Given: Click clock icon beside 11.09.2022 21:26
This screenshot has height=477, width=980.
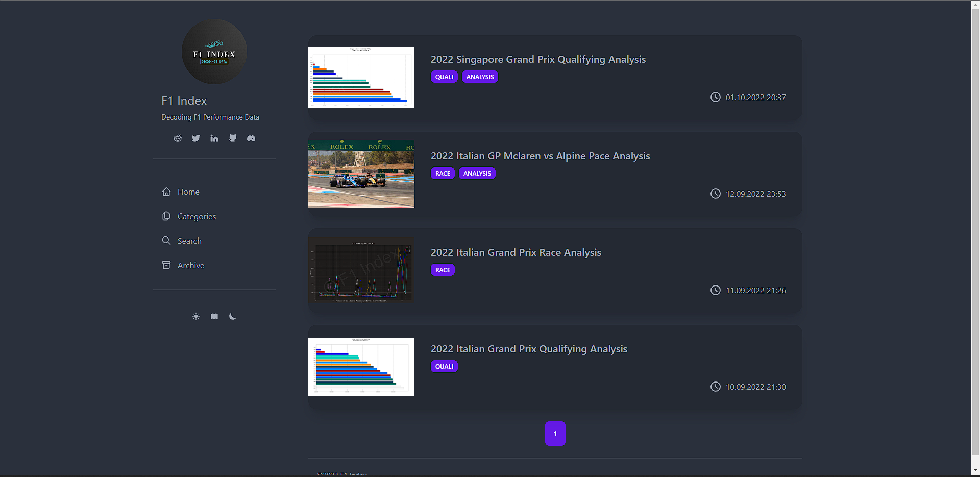Looking at the screenshot, I should 716,290.
